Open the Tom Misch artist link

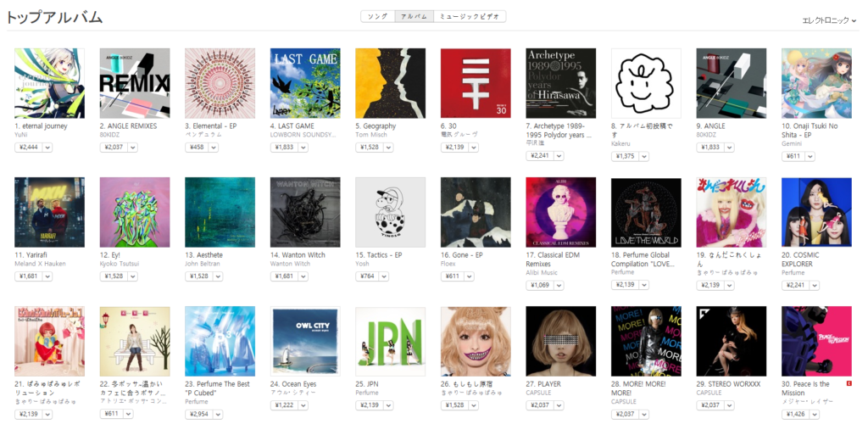[x=370, y=135]
